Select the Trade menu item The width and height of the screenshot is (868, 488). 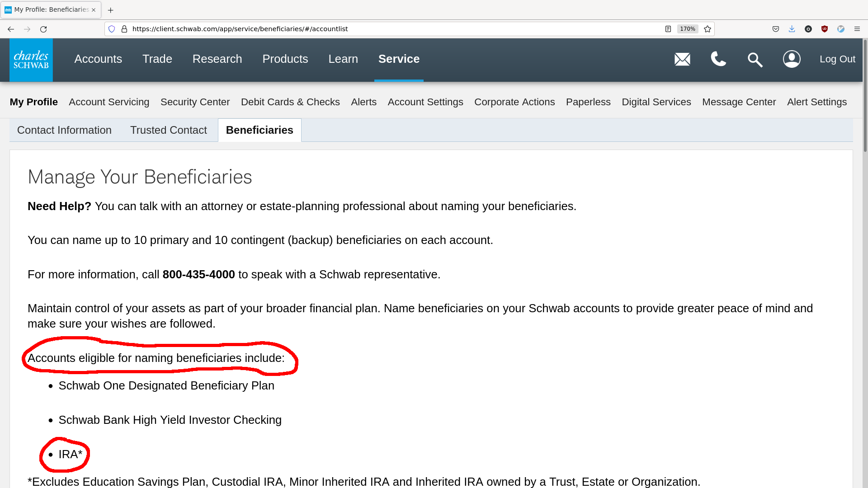[157, 58]
